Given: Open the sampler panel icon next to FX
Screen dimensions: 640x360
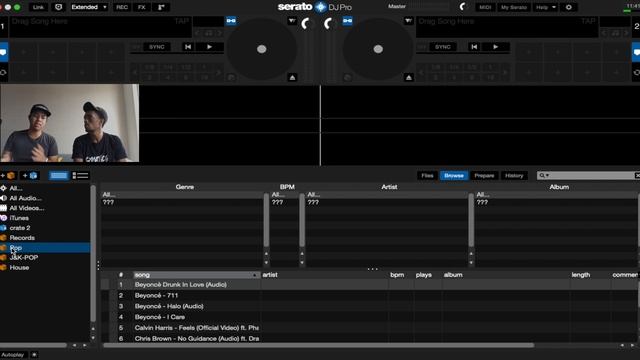Looking at the screenshot, I should click(161, 7).
